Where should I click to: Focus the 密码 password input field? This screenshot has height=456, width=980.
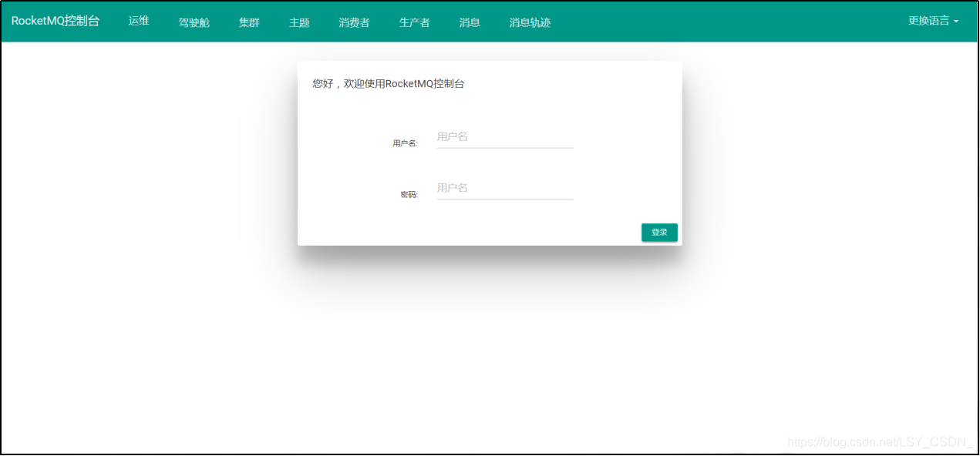click(x=505, y=189)
